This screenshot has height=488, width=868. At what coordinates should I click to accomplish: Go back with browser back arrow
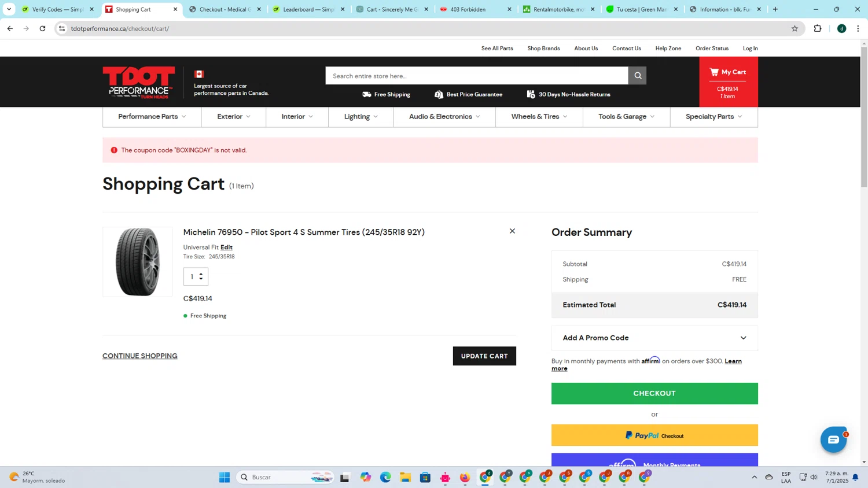tap(10, 28)
